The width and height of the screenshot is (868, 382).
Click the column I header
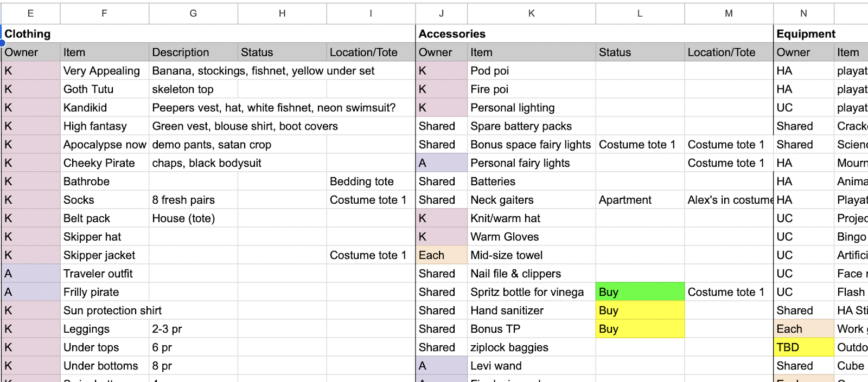[x=371, y=14]
